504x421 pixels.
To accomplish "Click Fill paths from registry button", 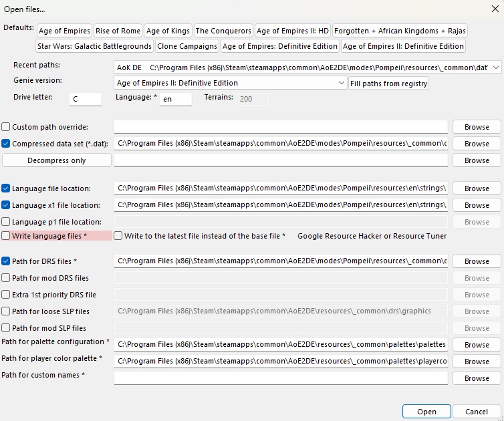I will click(388, 84).
